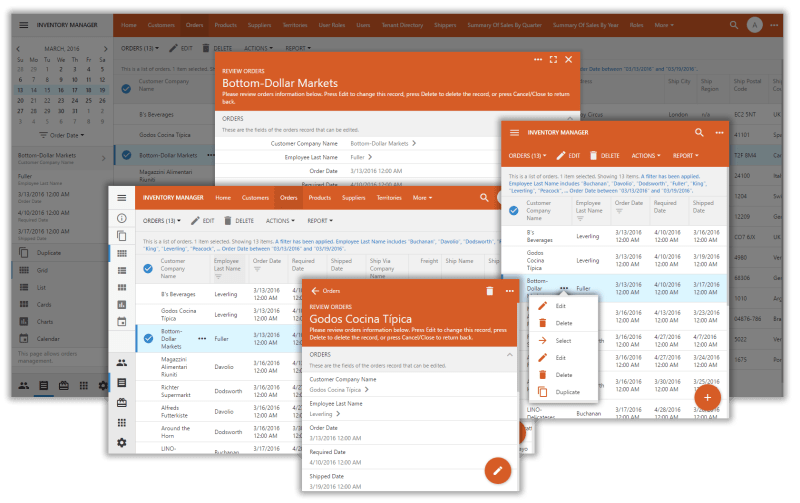Click orange plus button in context-menu window
The image size is (800, 503).
click(707, 397)
